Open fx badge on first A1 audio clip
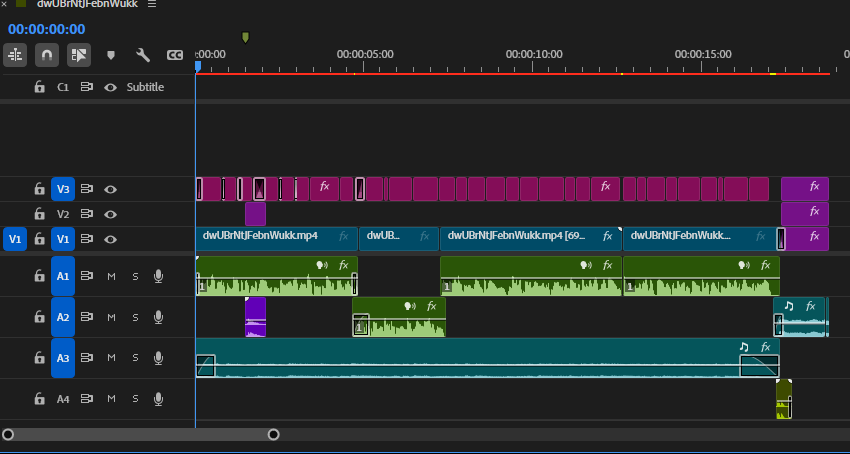The height and width of the screenshot is (454, 850). click(x=343, y=265)
